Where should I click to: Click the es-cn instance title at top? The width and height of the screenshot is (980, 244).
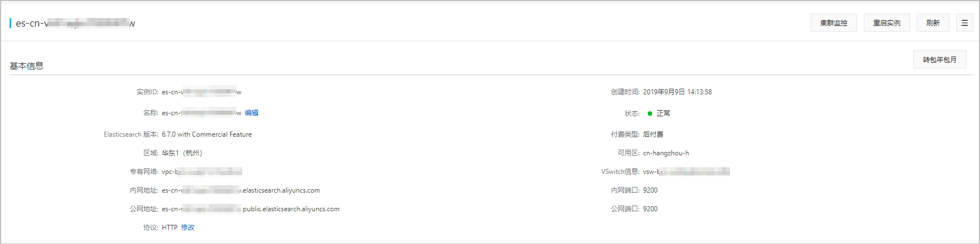tap(76, 23)
